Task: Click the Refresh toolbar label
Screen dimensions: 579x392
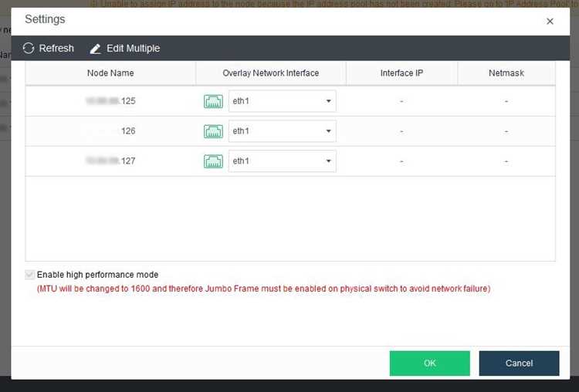Action: point(56,49)
